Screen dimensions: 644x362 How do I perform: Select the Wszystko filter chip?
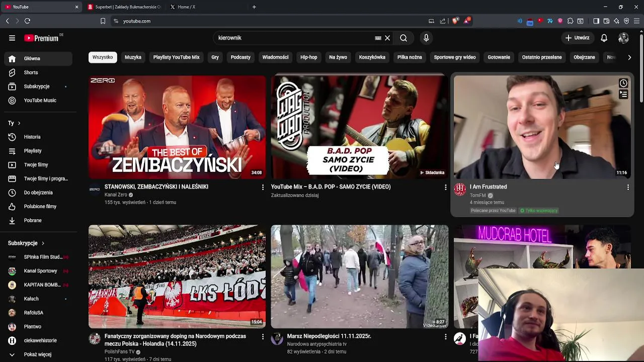(103, 57)
